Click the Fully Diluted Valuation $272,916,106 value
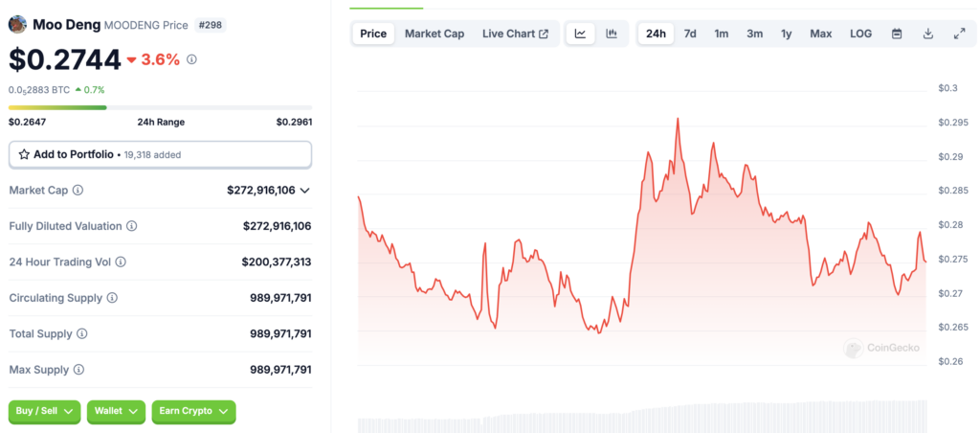The height and width of the screenshot is (433, 980). [277, 226]
